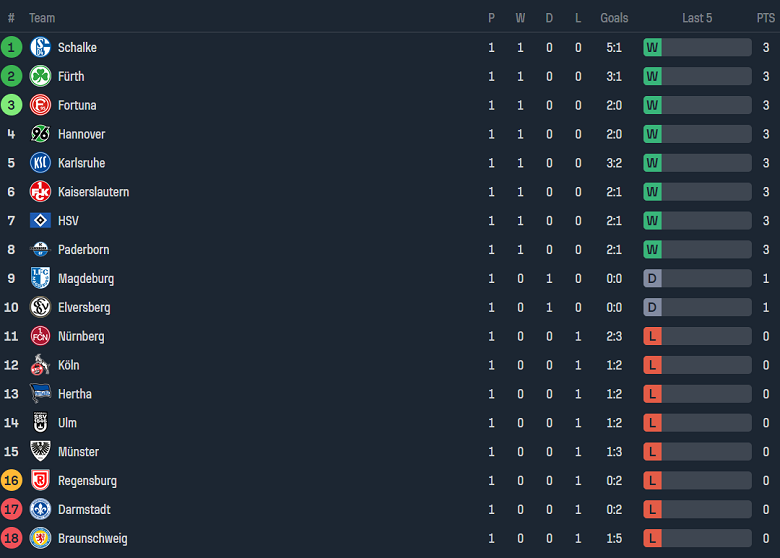Sort table by Goals column header

[614, 18]
